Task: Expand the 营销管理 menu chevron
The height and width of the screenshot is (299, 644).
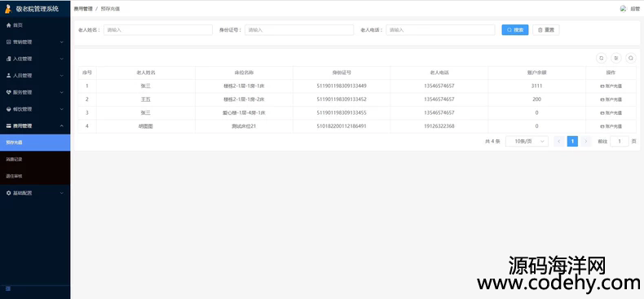Action: [62, 42]
